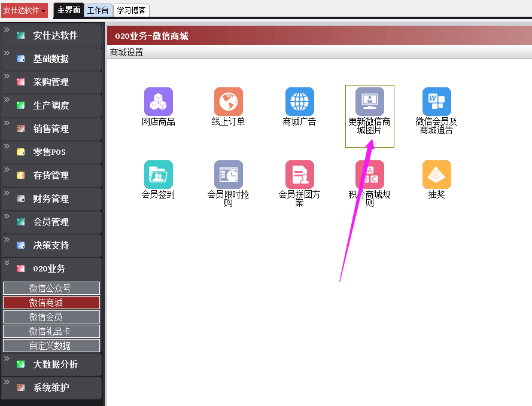Expand the 生产调度 section chevron
532x406 pixels.
(7, 100)
